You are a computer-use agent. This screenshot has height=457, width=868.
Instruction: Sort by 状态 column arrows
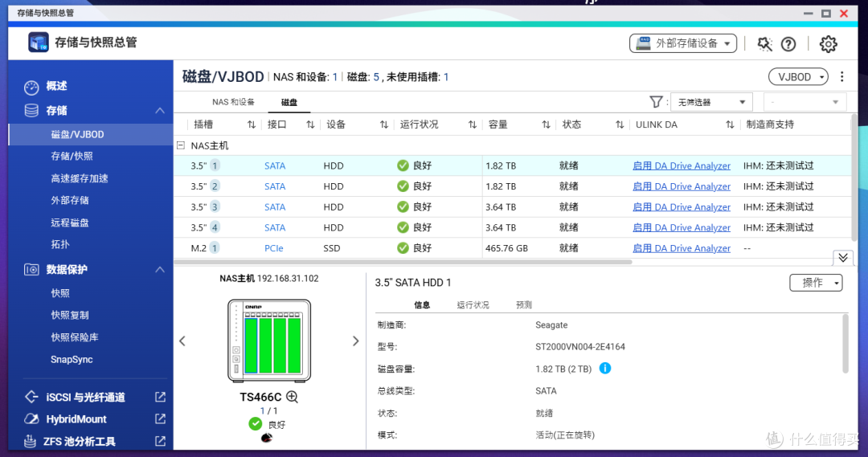click(x=620, y=124)
